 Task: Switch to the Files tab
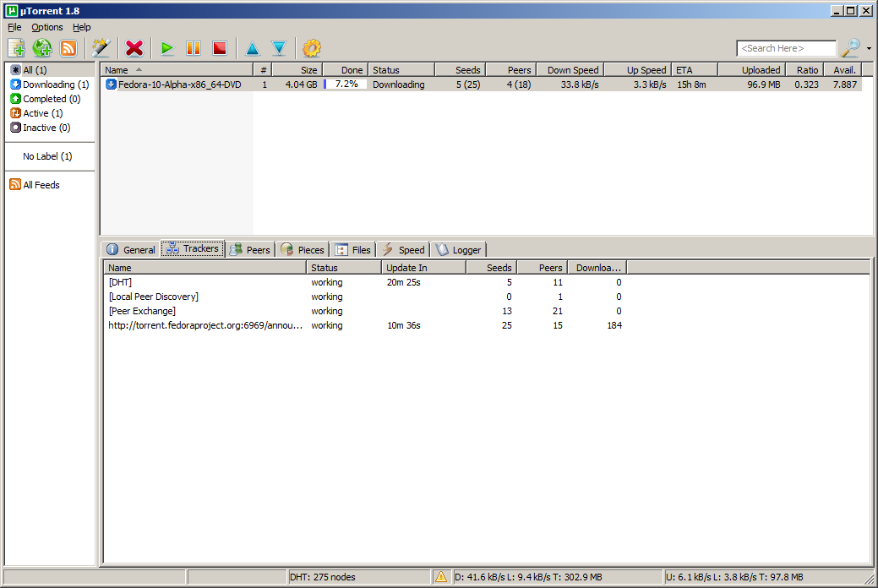(352, 250)
